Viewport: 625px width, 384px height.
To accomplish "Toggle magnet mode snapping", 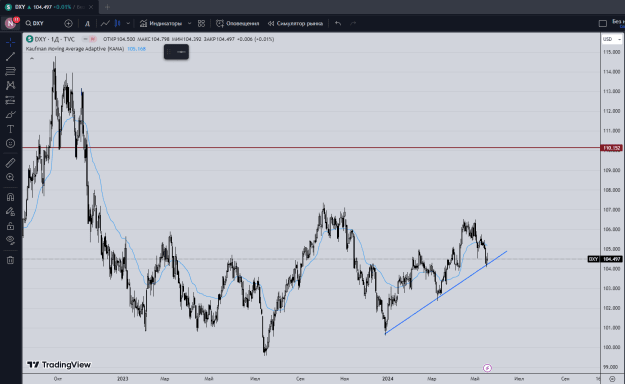I will pos(10,197).
